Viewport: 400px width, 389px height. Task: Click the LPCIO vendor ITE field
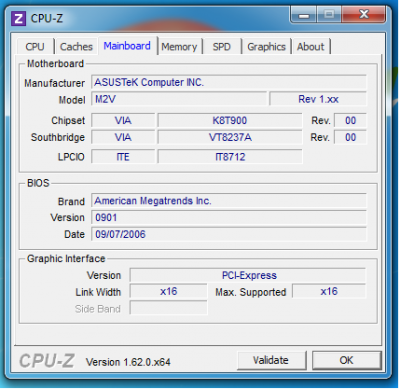123,157
